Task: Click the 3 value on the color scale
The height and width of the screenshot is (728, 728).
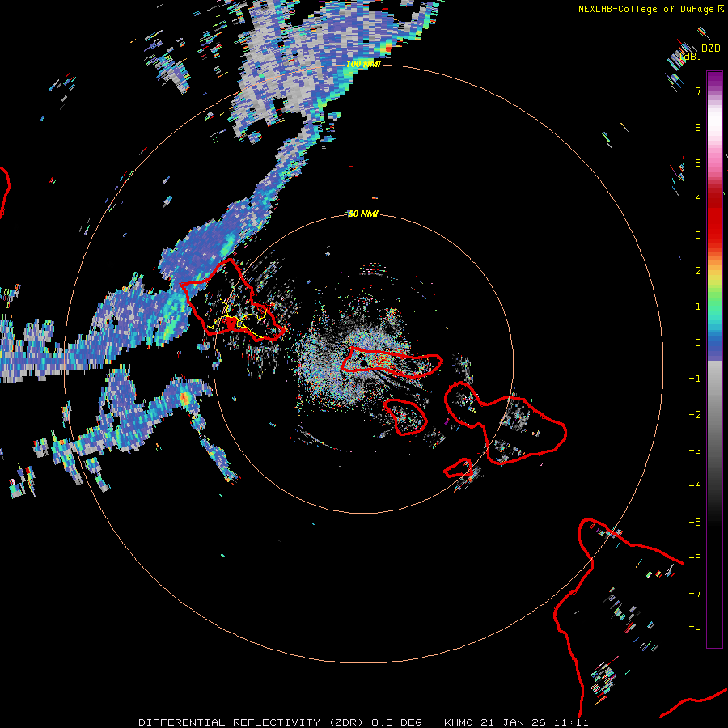Action: [698, 235]
